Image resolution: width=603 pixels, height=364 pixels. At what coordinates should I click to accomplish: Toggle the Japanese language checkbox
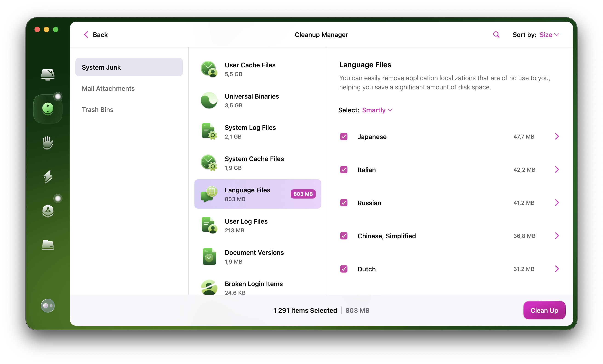344,136
